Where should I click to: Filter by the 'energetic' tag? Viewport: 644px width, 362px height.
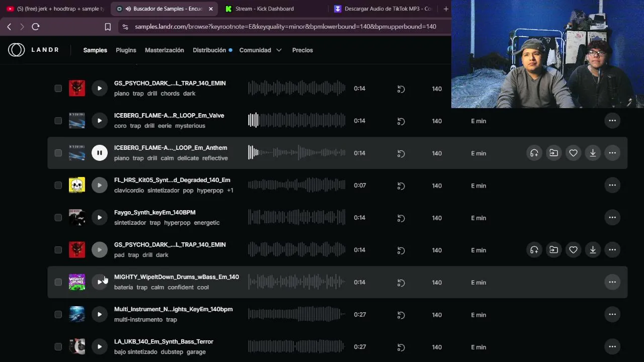207,223
